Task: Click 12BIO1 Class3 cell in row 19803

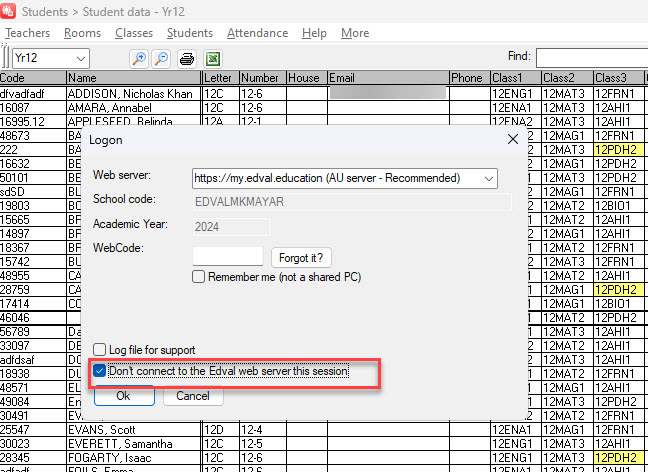Action: pos(619,206)
